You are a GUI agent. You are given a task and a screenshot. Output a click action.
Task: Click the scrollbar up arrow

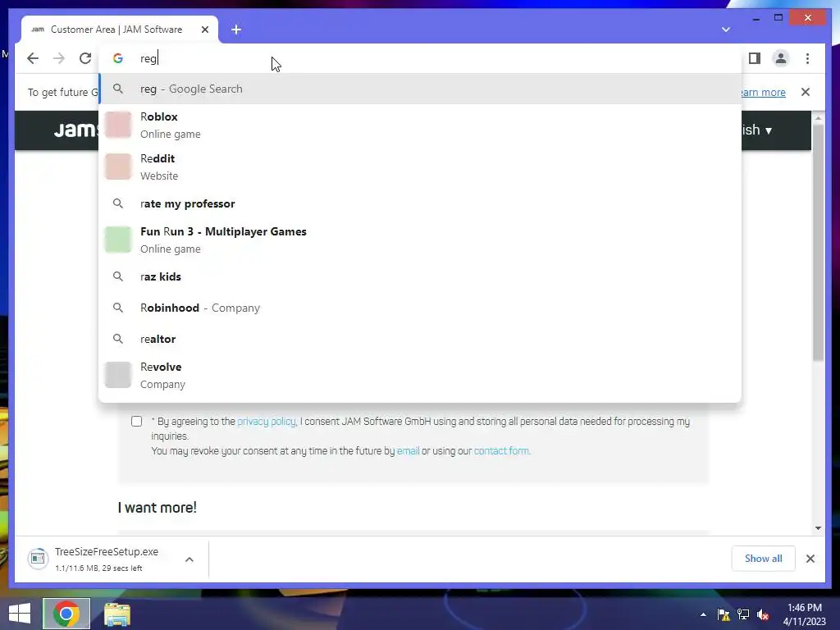[x=818, y=117]
